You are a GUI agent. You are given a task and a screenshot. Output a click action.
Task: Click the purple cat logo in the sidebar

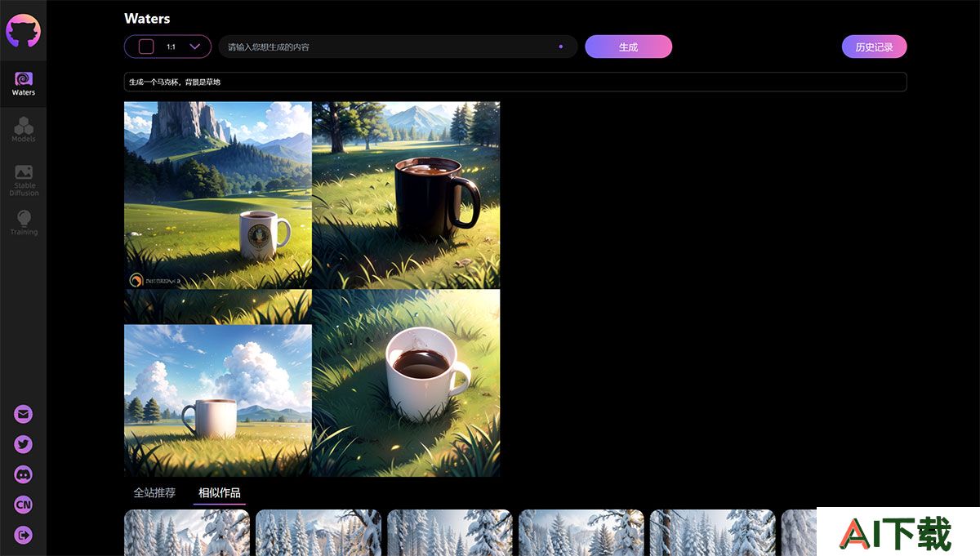(23, 31)
